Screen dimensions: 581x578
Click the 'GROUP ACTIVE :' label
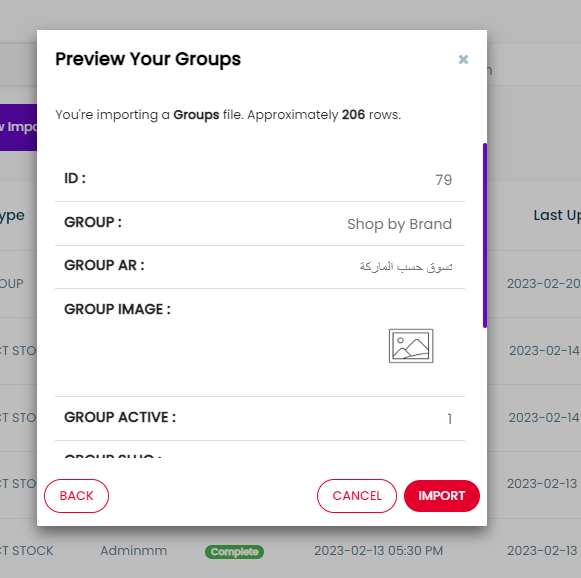[x=120, y=417]
